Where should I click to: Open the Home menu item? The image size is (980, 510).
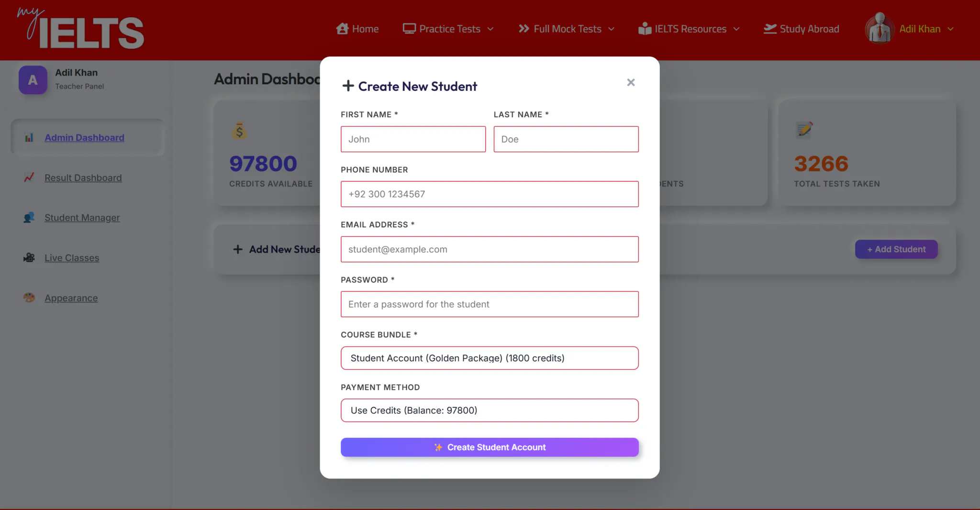pyautogui.click(x=357, y=29)
